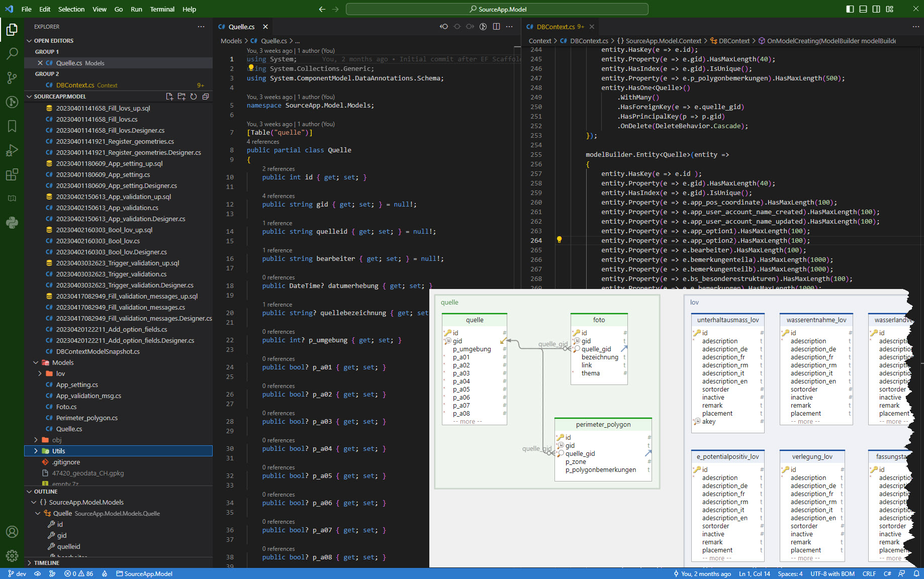The image size is (924, 579).
Task: Click the Python icon in activity bar
Action: click(x=12, y=223)
